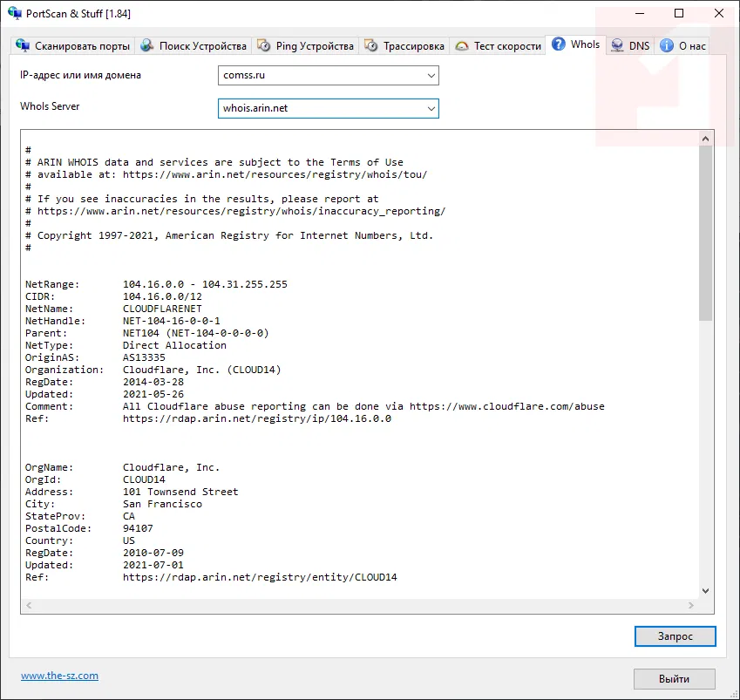Click the Country value US

pyautogui.click(x=129, y=540)
